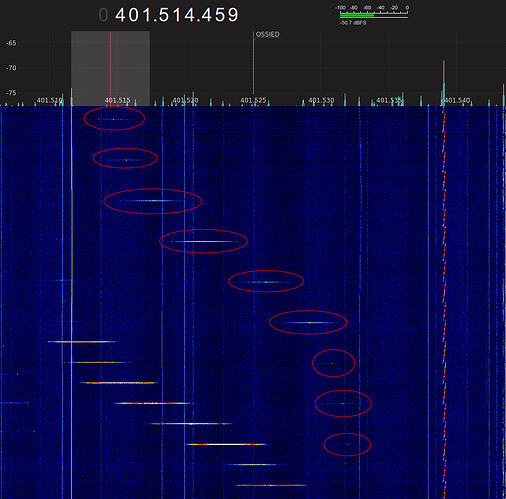Click the -75 dB scale label
506x499 pixels.
[11, 93]
